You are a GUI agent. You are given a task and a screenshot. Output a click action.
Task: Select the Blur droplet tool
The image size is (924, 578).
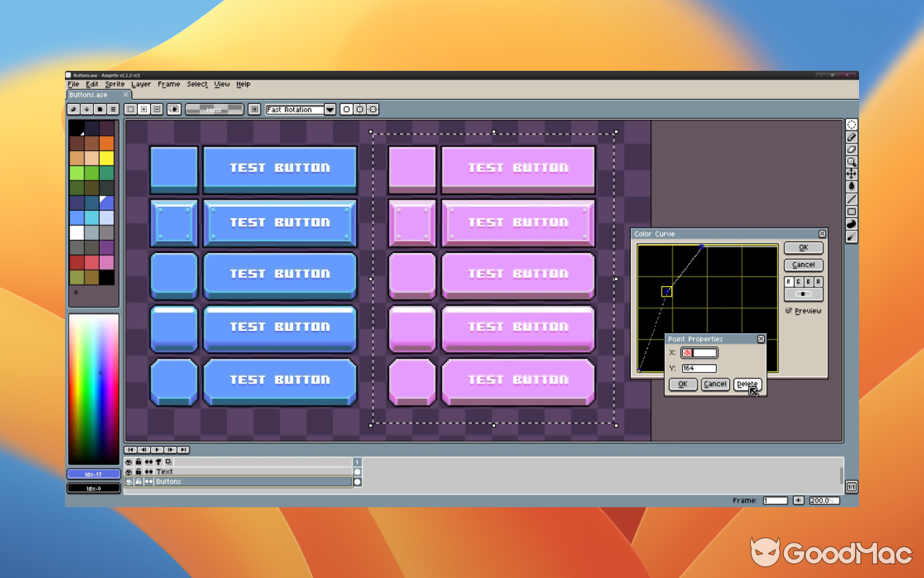pos(852,186)
